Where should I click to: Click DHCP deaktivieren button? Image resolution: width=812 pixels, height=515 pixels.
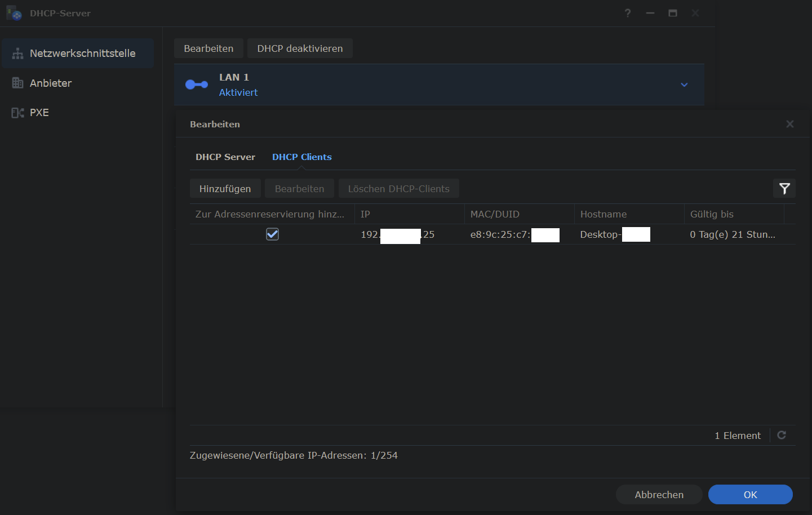point(300,48)
